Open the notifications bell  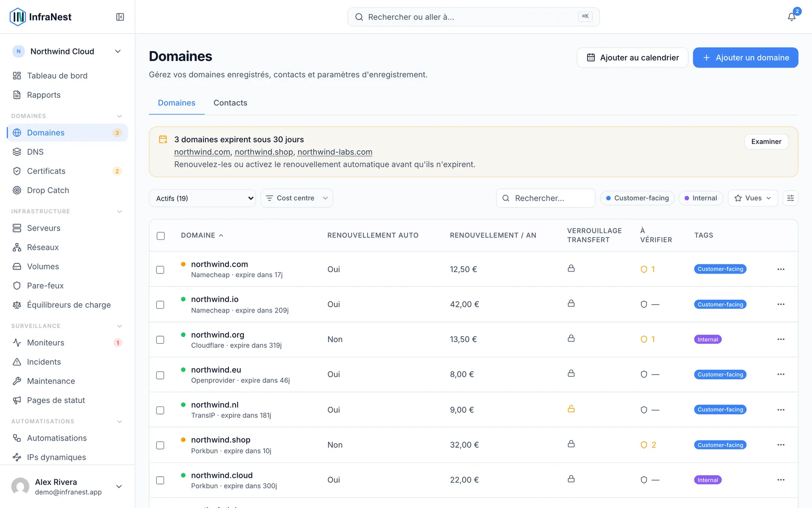[x=791, y=17]
